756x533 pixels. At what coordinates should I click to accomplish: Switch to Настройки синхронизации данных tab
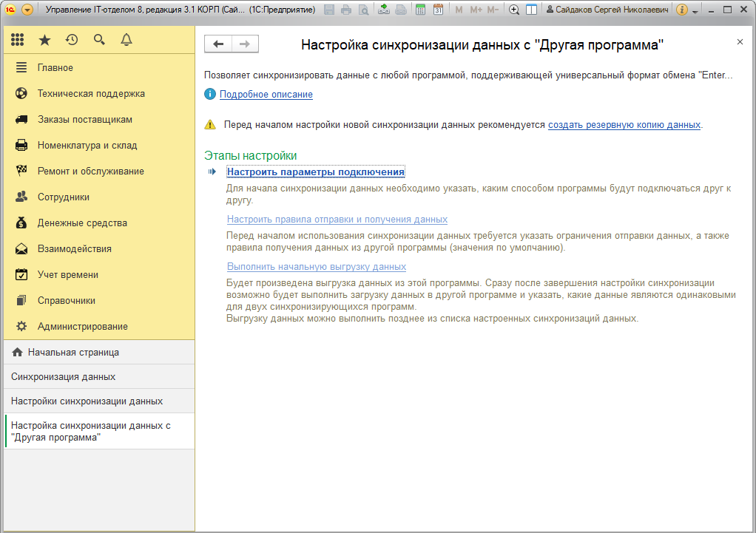[x=99, y=401]
